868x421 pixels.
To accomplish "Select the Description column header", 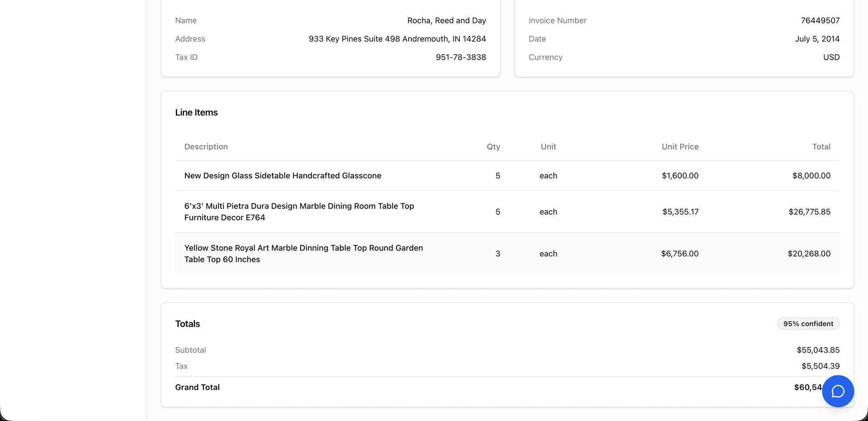I will pos(206,146).
